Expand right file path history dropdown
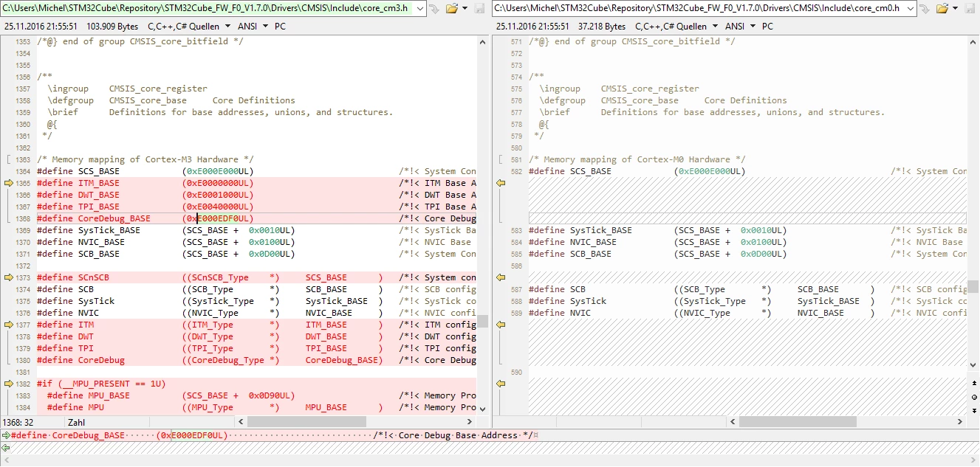The image size is (980, 467). click(910, 9)
